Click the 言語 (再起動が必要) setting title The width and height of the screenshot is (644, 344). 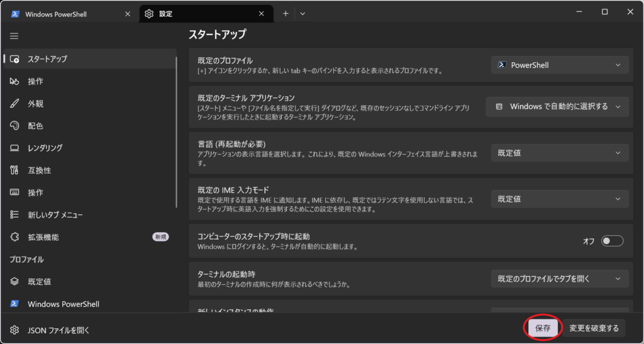pos(231,144)
